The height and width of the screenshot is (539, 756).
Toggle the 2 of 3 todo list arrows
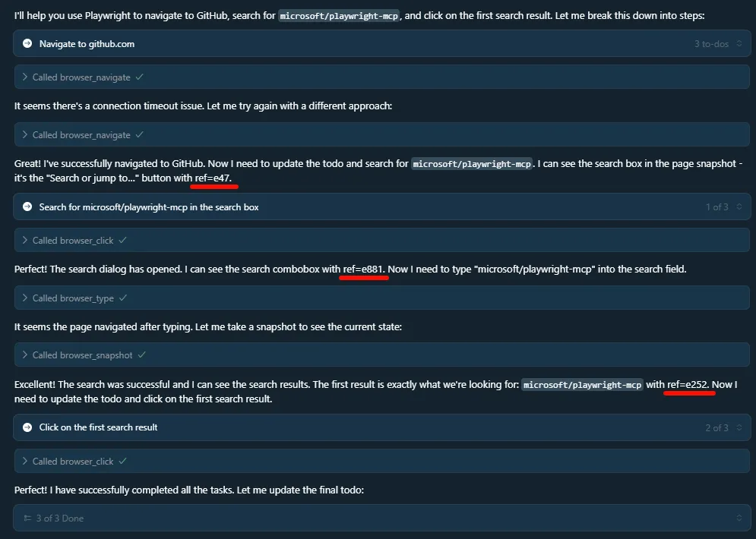click(x=739, y=427)
